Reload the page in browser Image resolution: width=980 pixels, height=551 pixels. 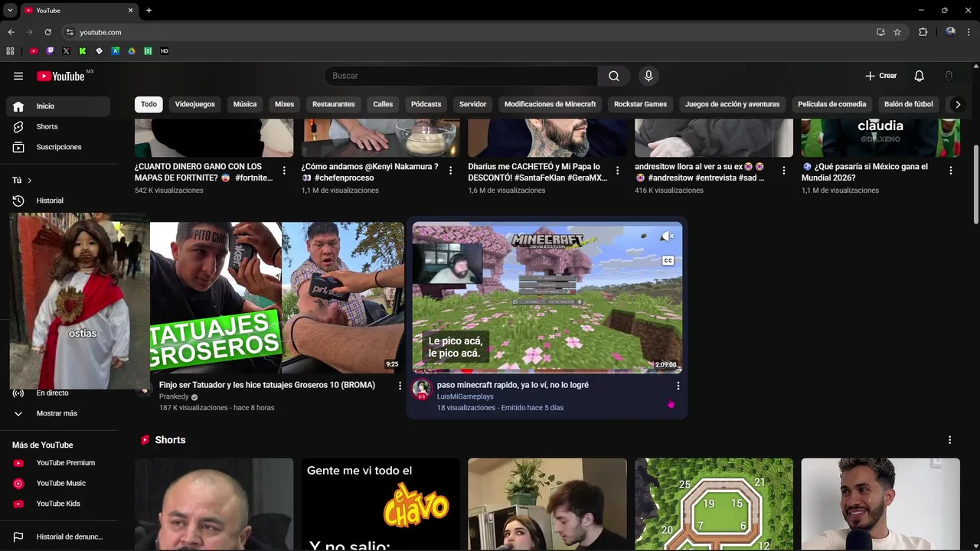point(47,32)
